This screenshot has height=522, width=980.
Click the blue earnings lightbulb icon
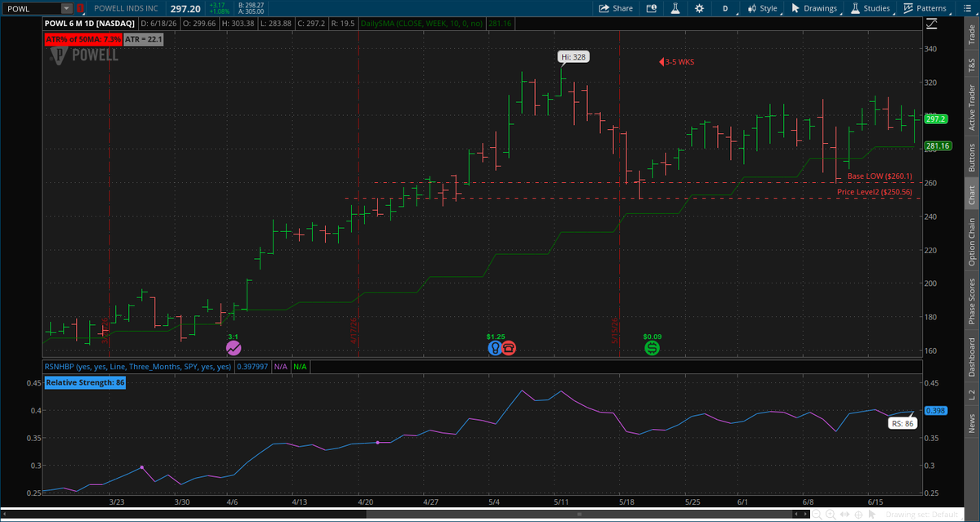(494, 348)
